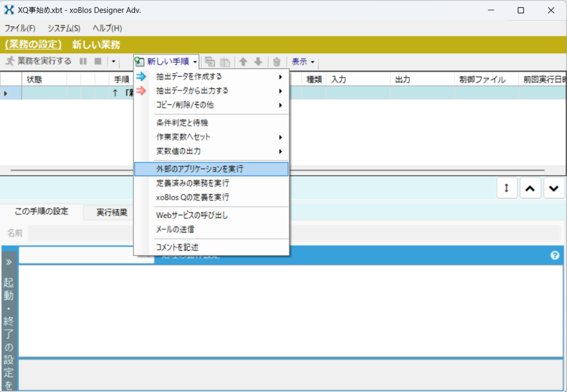Click the 制御ファイル column header
This screenshot has height=392, width=567.
click(486, 79)
